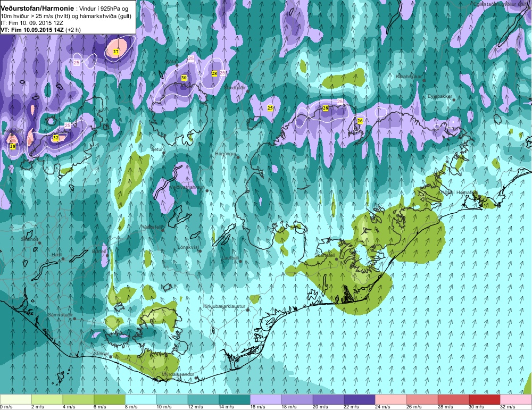Select the 2 m/s light green legend swatch
The height and width of the screenshot is (410, 532).
(x=47, y=399)
